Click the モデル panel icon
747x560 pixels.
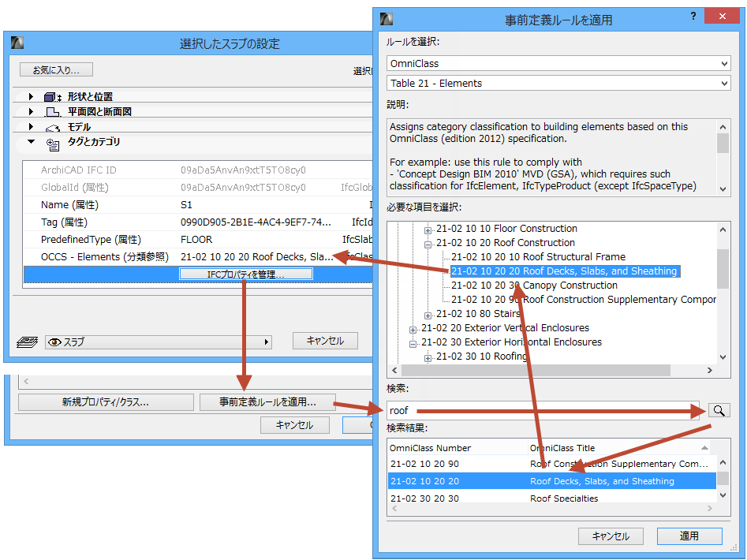(x=52, y=128)
